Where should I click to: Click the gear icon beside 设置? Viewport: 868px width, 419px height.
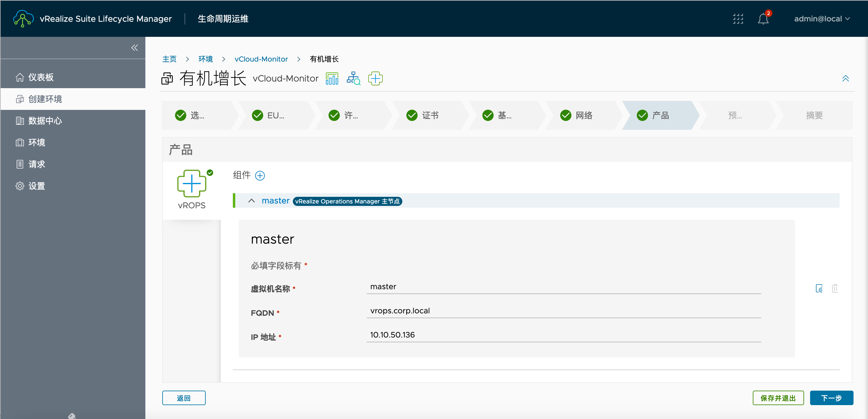[x=20, y=186]
